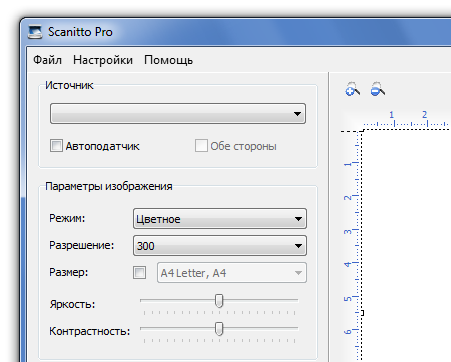451x362 pixels.
Task: Click the zoom in magnifier icon
Action: click(352, 89)
